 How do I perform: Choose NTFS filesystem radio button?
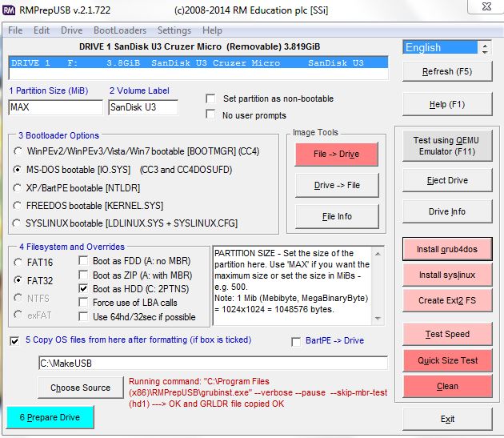click(x=18, y=298)
